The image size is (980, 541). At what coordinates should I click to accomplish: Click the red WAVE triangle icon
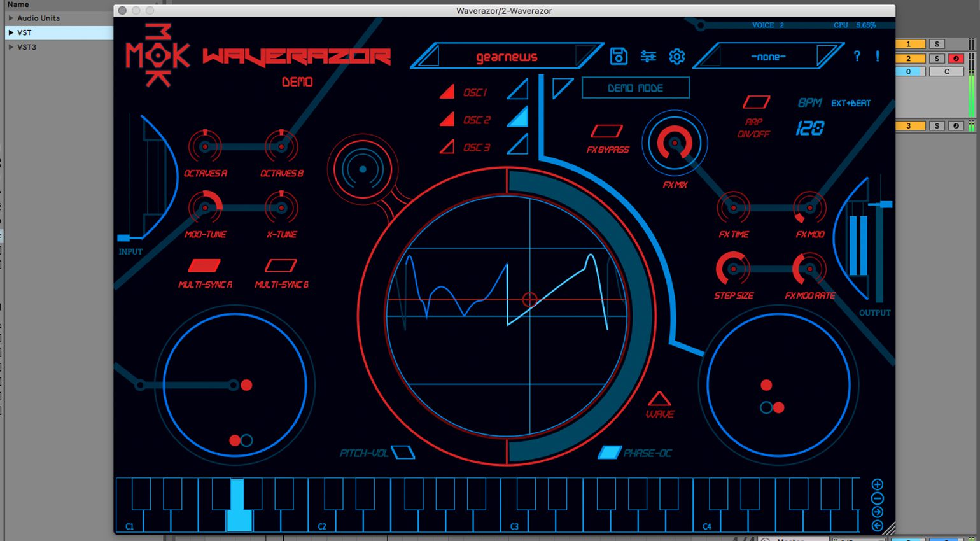[659, 398]
